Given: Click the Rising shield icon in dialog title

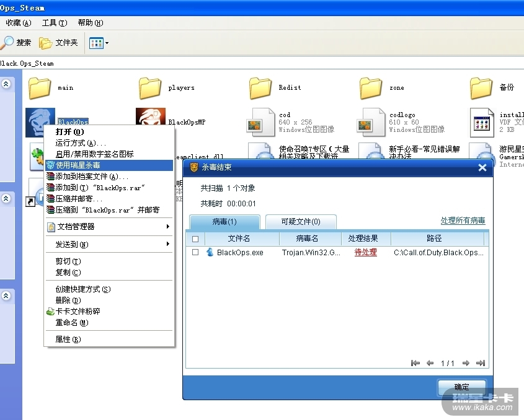Looking at the screenshot, I should (194, 167).
